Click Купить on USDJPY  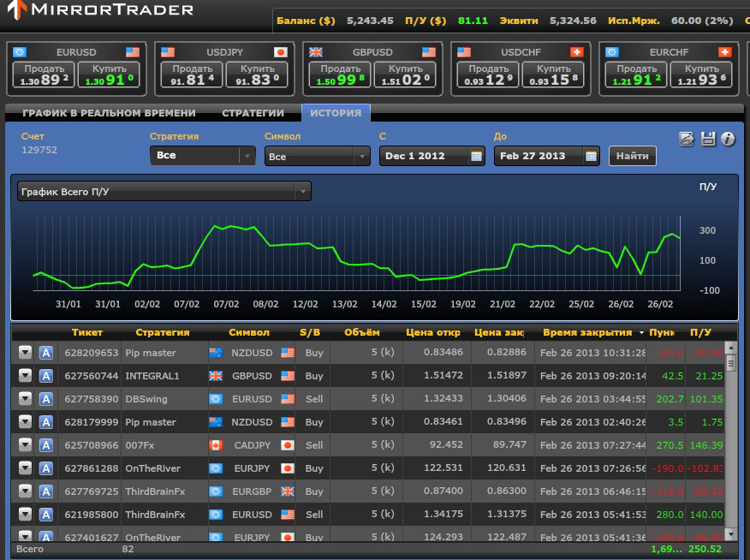coord(258,74)
